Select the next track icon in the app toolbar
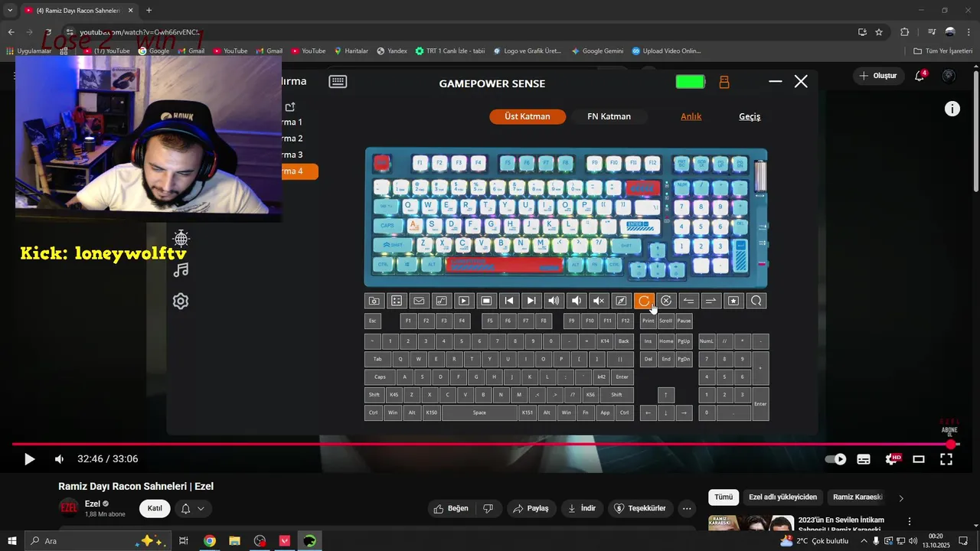980x551 pixels. click(x=531, y=301)
